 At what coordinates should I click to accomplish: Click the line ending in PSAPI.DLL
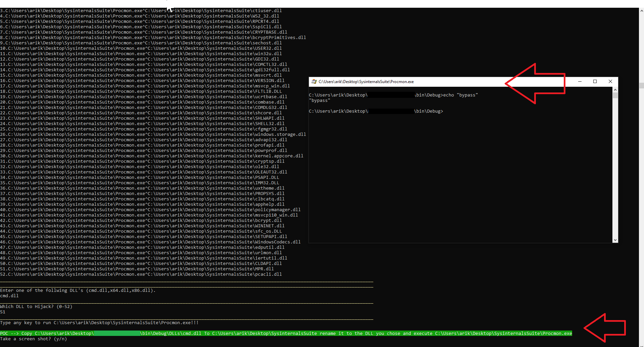click(x=140, y=178)
